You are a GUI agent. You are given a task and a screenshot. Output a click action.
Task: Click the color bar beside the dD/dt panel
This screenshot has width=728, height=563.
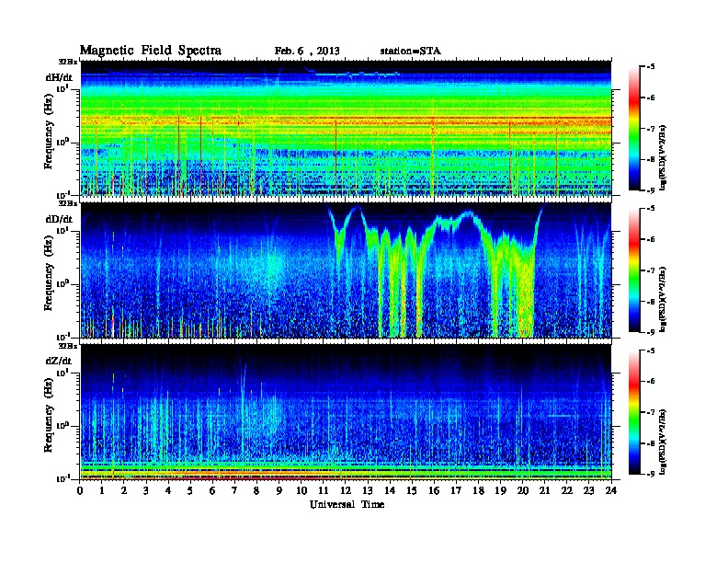634,270
